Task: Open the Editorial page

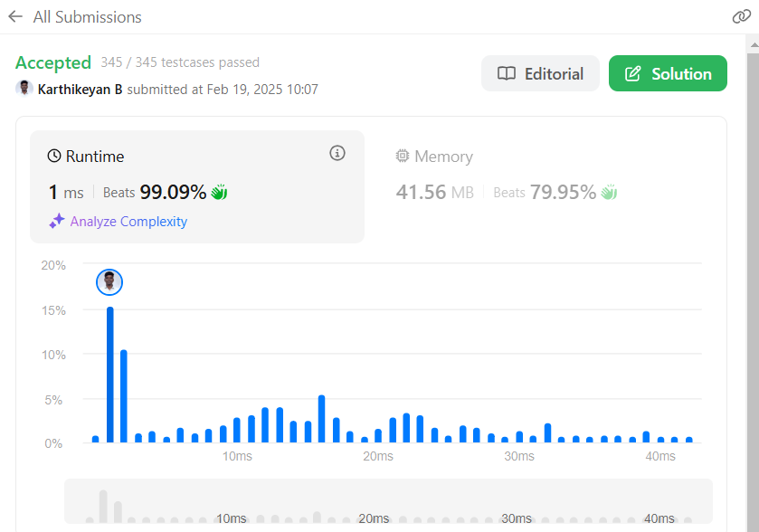Action: [540, 73]
